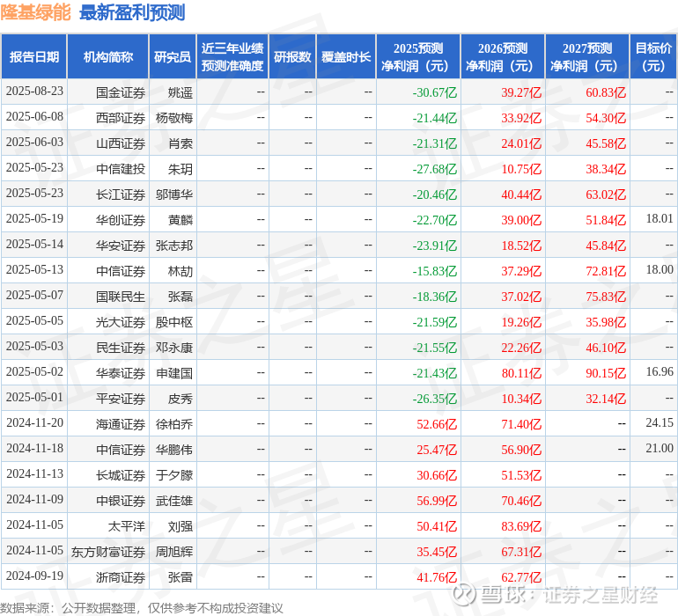
Task: Click the target price 18.01
Action: pos(660,219)
